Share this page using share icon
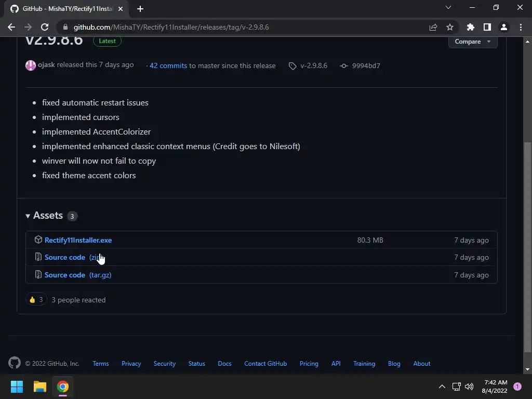Viewport: 532px width, 399px height. point(433,27)
